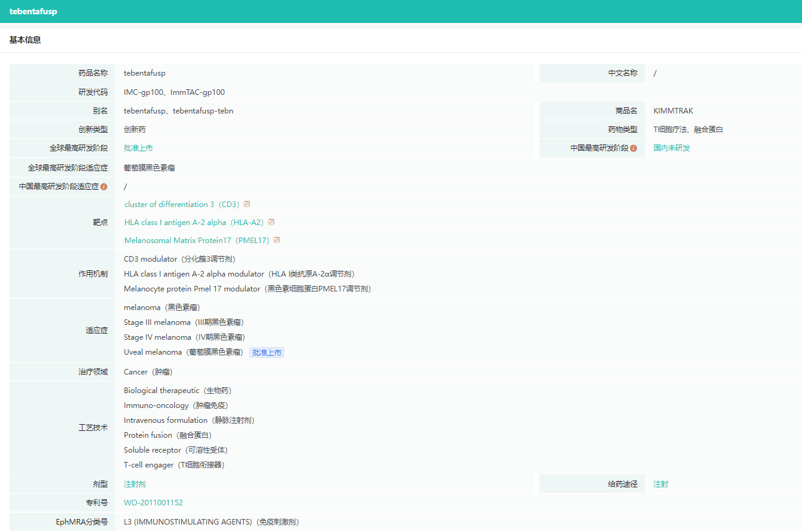This screenshot has width=802, height=532.
Task: Click the 靶点 field label
Action: tap(100, 223)
